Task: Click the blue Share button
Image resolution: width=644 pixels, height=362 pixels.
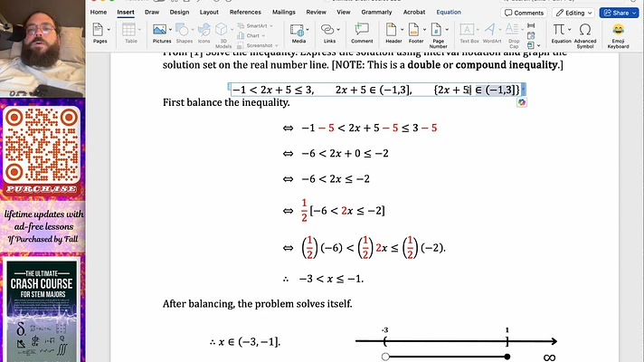Action: [620, 13]
